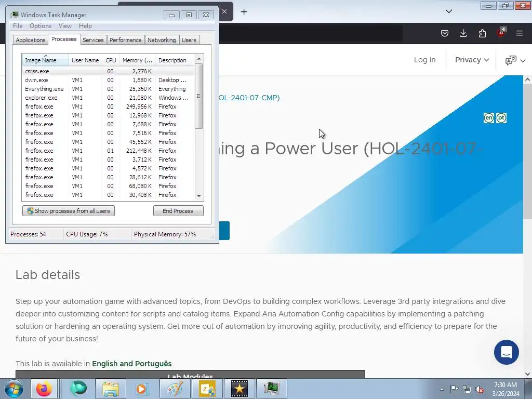
Task: Open the star film strip taskbar icon
Action: coord(239,389)
